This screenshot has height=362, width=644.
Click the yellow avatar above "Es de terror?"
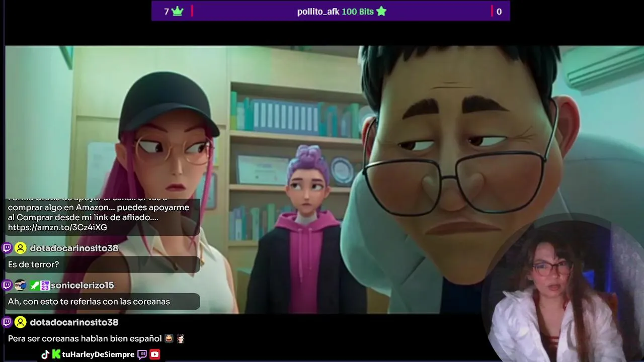click(x=20, y=248)
